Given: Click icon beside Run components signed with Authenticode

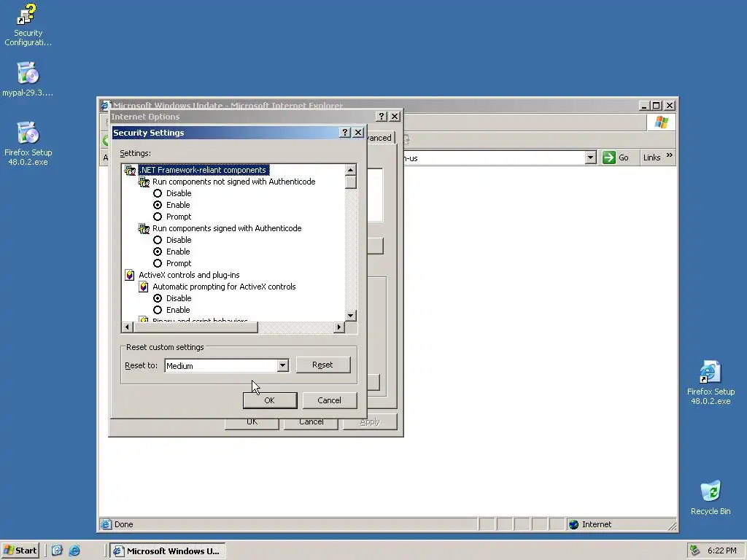Looking at the screenshot, I should tap(144, 228).
